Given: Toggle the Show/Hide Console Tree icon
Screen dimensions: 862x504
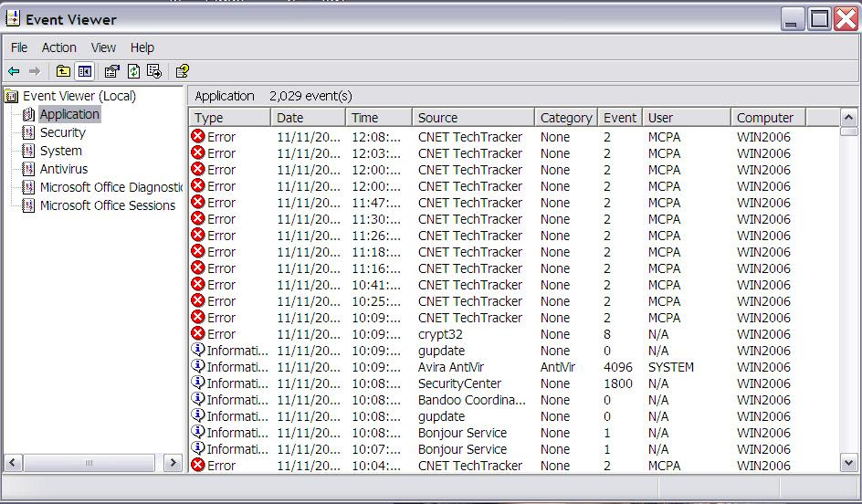Looking at the screenshot, I should coord(85,71).
